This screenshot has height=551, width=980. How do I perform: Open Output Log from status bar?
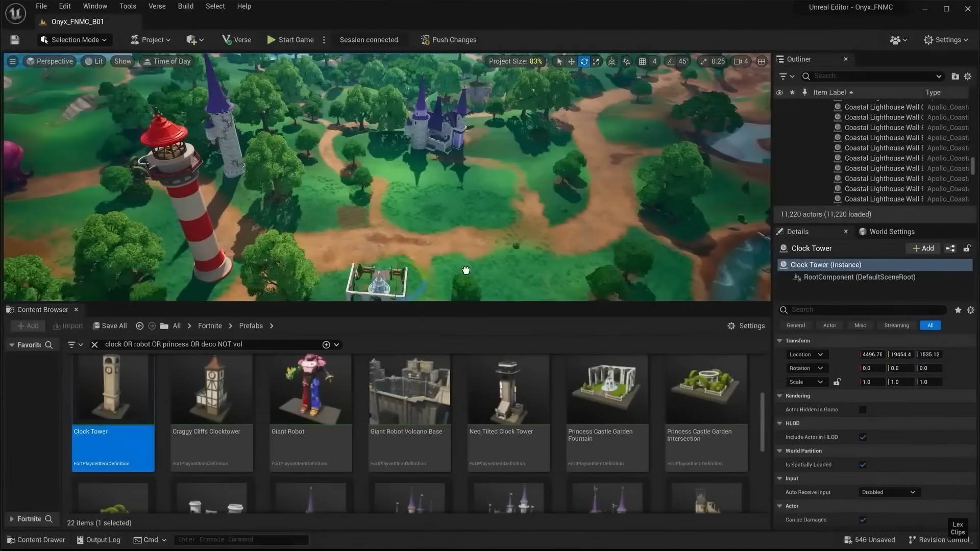99,540
